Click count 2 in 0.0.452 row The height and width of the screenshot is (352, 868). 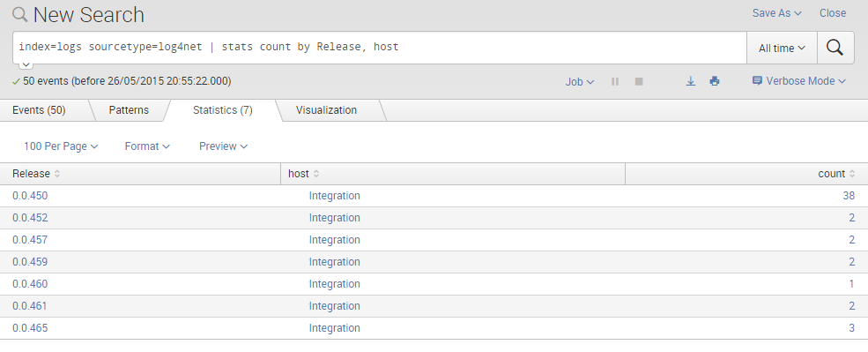coord(852,218)
